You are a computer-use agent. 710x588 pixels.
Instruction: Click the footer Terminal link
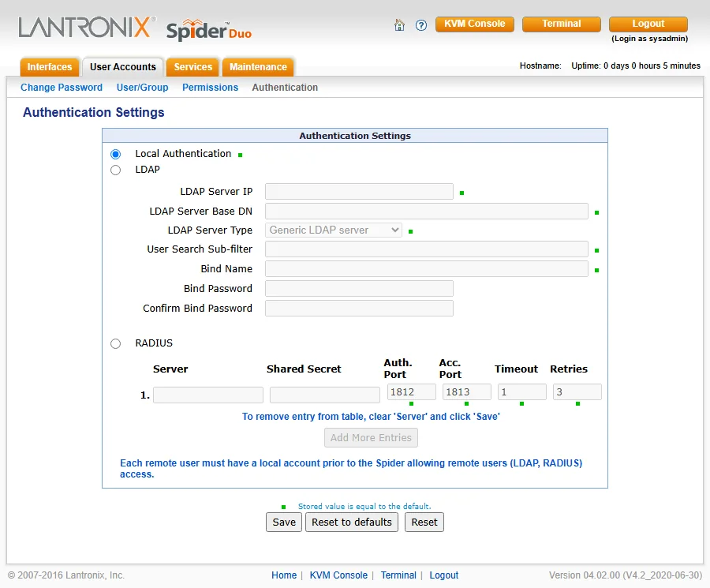398,575
